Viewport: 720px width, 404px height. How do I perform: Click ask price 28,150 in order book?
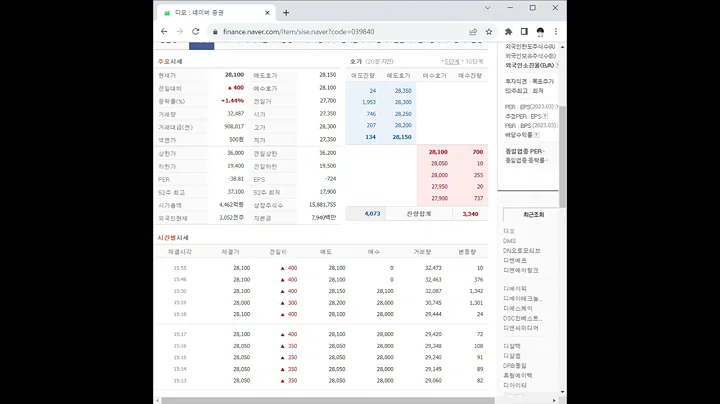tap(402, 137)
